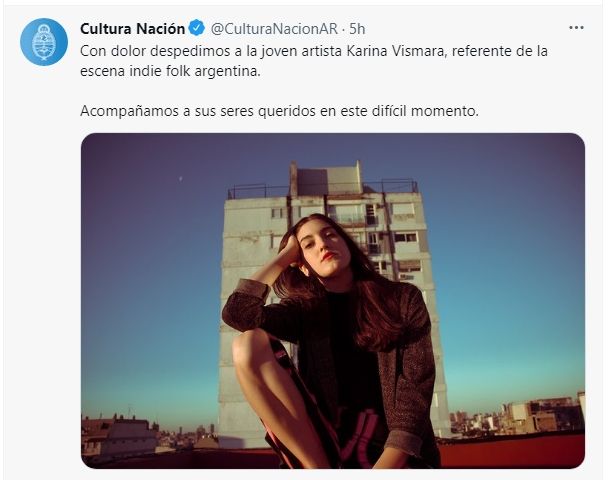This screenshot has height=480, width=610.
Task: Click the blue verified checkmark badge
Action: [x=196, y=28]
